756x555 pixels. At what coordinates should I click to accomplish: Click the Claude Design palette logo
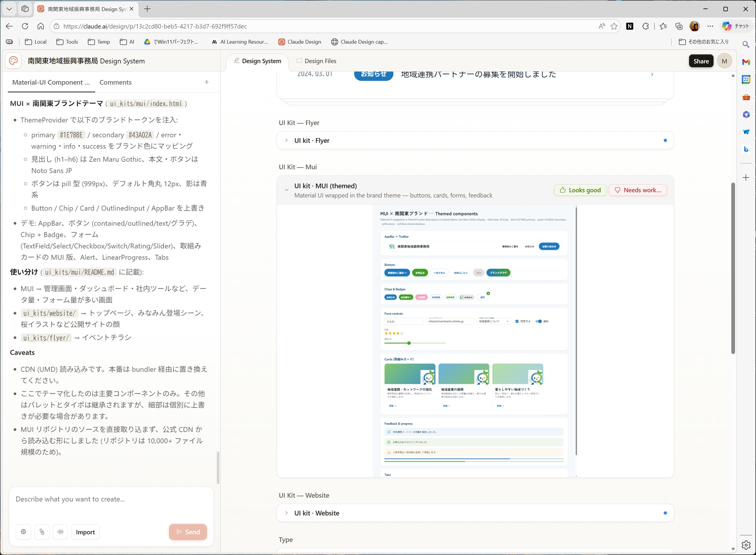tap(13, 61)
